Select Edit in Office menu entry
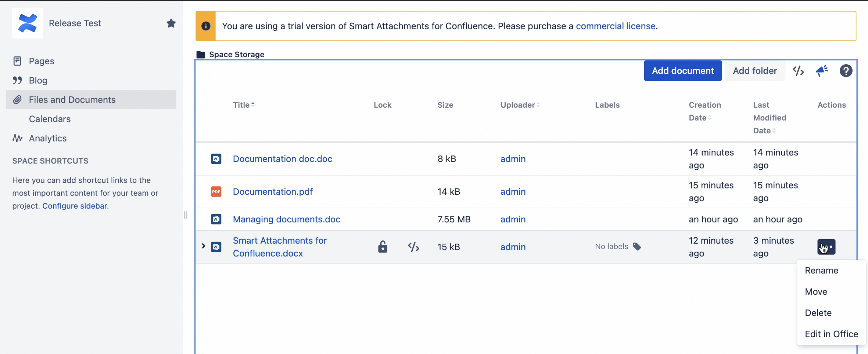868x354 pixels. click(831, 334)
